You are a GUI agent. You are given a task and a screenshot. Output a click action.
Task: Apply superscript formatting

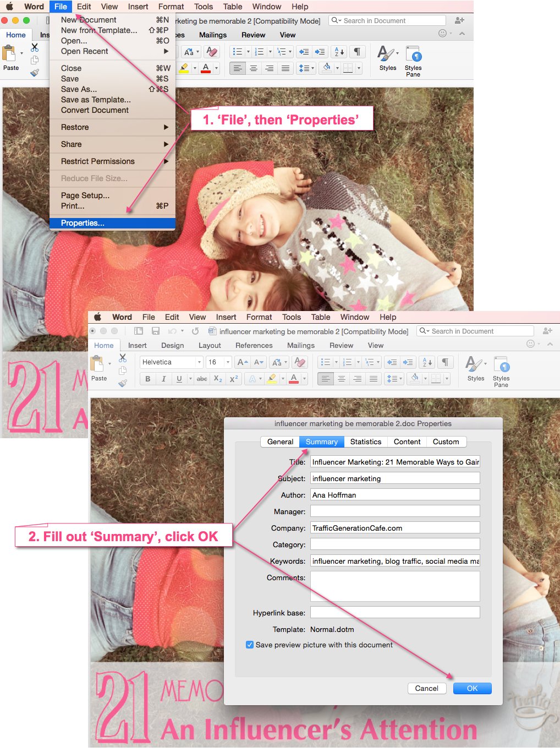click(233, 379)
